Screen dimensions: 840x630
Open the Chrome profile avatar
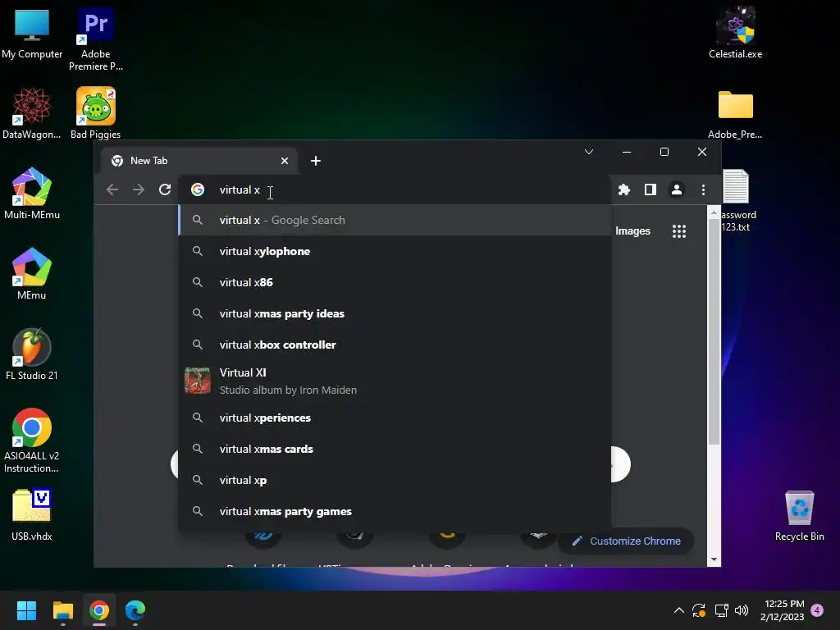click(677, 189)
